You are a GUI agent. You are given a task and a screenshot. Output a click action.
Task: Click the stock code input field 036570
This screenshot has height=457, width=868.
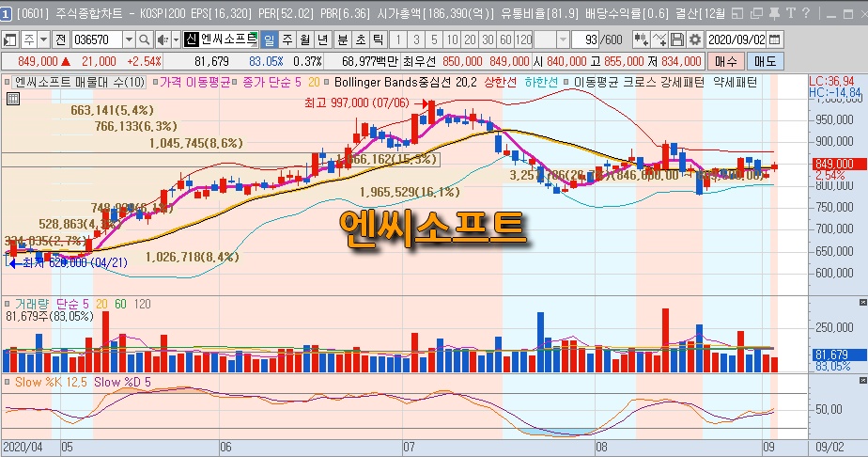97,39
